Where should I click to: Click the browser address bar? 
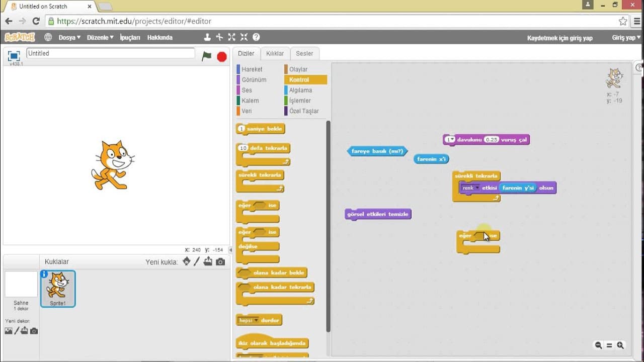click(x=331, y=21)
